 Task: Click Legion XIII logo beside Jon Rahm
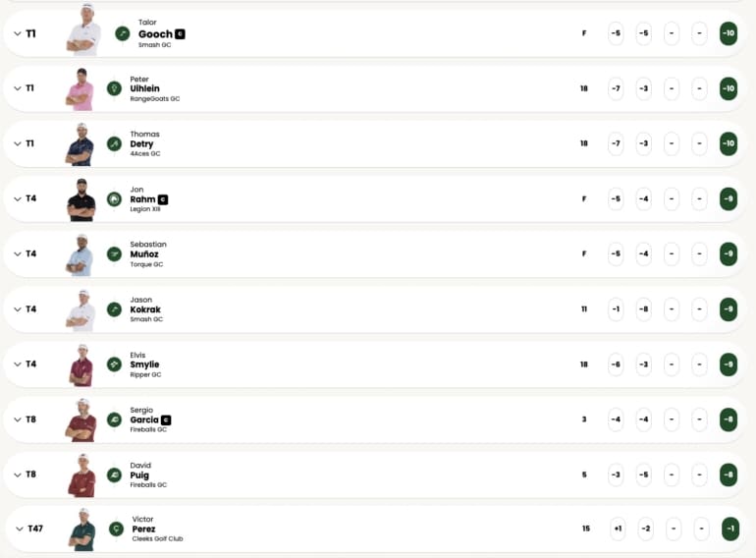tap(114, 198)
